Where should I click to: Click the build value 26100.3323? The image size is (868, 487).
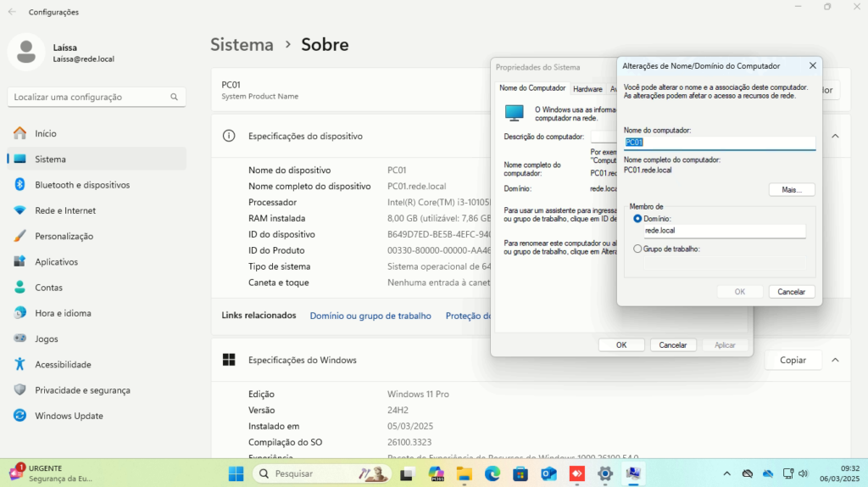point(409,443)
